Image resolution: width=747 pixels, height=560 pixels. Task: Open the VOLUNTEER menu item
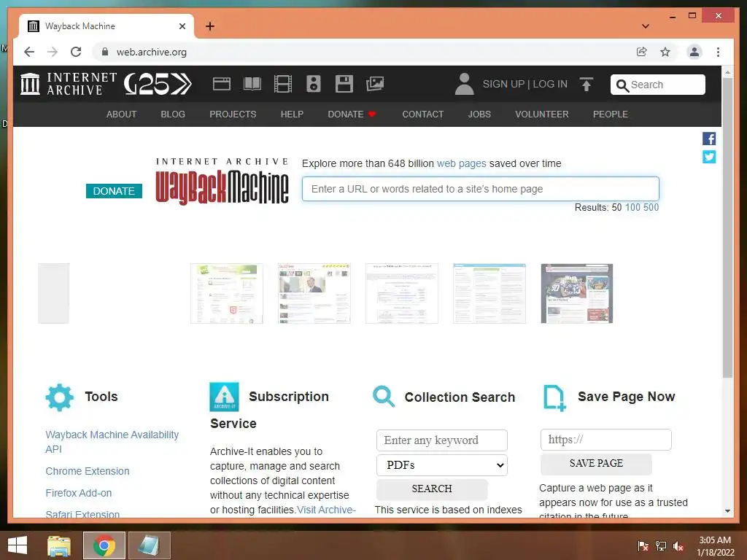click(542, 114)
